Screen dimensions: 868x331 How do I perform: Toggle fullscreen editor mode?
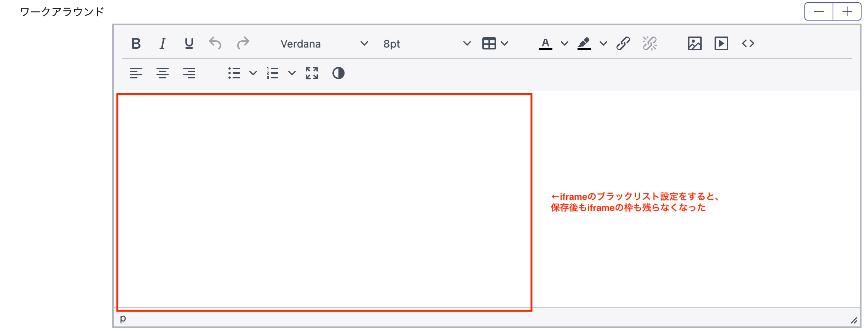click(x=312, y=73)
